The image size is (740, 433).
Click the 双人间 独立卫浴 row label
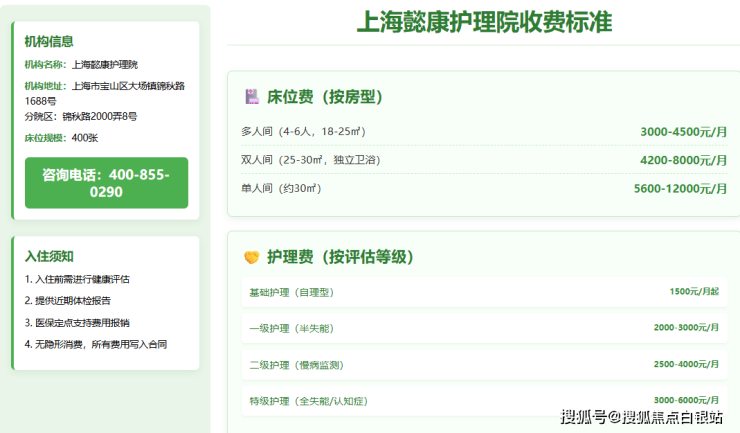click(311, 160)
